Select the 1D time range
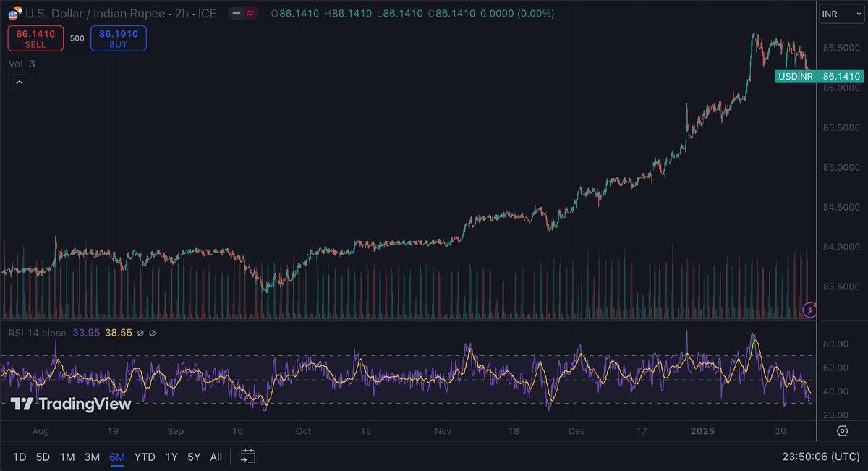This screenshot has height=471, width=868. 20,457
